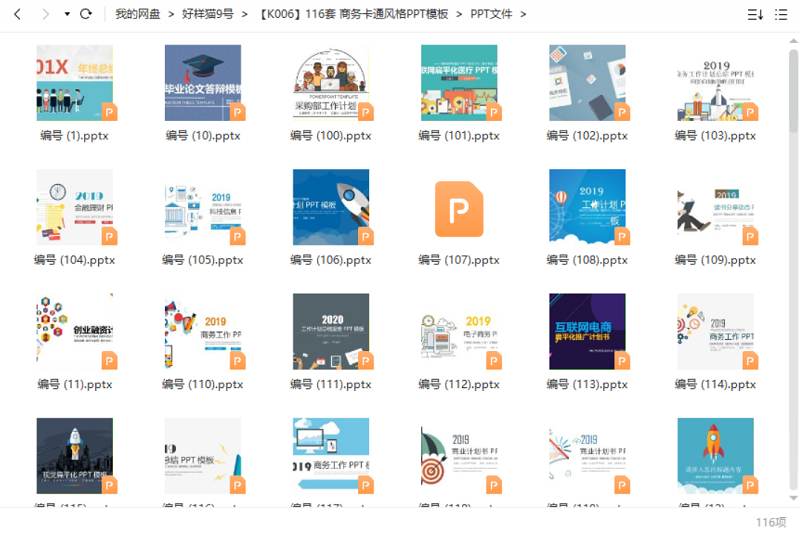Select the 编号 (10).pptx graduation thumbnail
The height and width of the screenshot is (535, 800).
(x=203, y=83)
